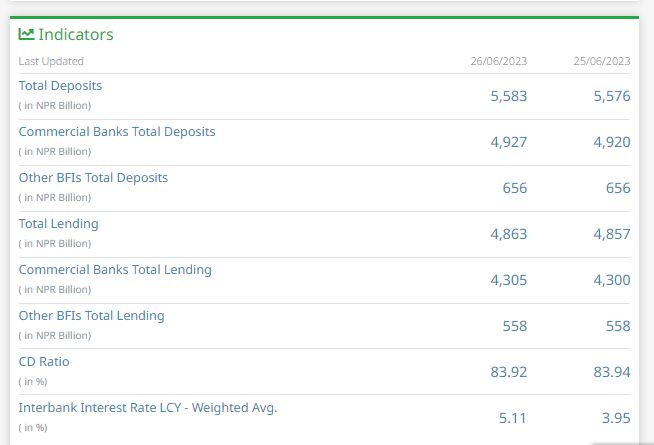Click Interbank rate value 5.11

[x=513, y=418]
